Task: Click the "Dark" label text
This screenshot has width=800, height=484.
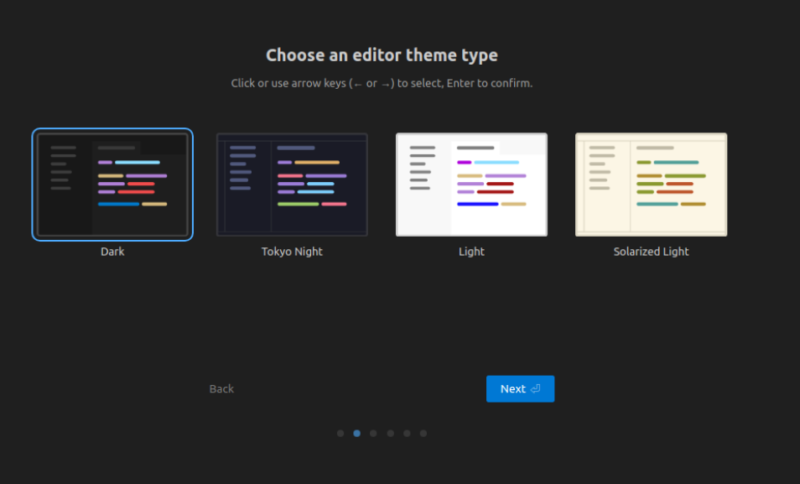Action: (x=112, y=252)
